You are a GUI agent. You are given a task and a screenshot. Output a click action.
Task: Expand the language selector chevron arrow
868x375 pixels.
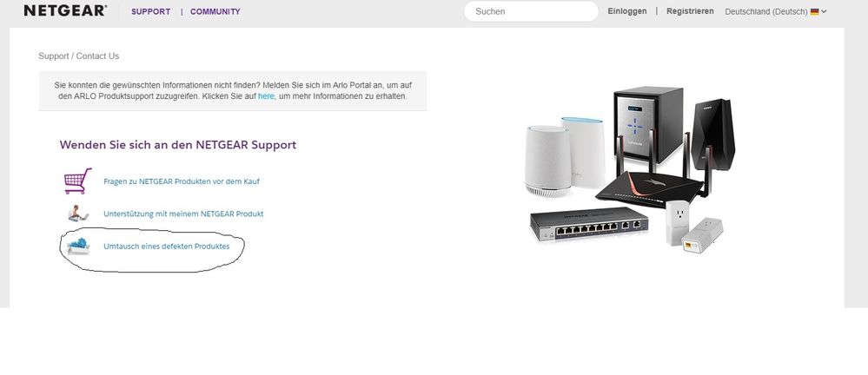point(824,11)
